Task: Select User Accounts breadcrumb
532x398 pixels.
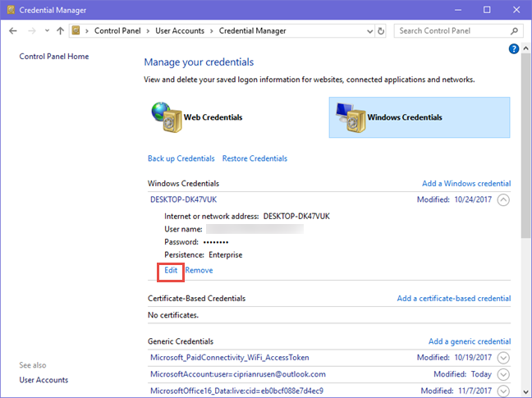Action: [x=180, y=31]
